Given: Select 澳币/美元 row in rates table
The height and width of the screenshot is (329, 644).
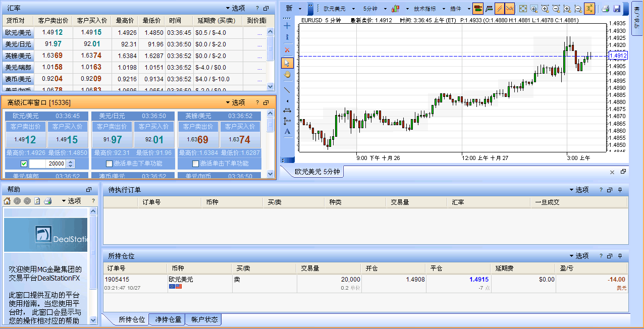Looking at the screenshot, I should pyautogui.click(x=134, y=79).
